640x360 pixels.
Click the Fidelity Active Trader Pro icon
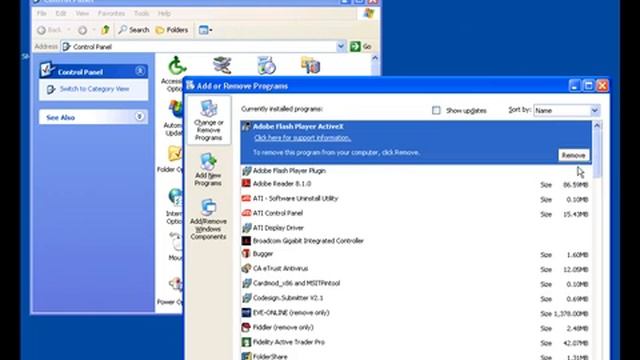pyautogui.click(x=246, y=342)
